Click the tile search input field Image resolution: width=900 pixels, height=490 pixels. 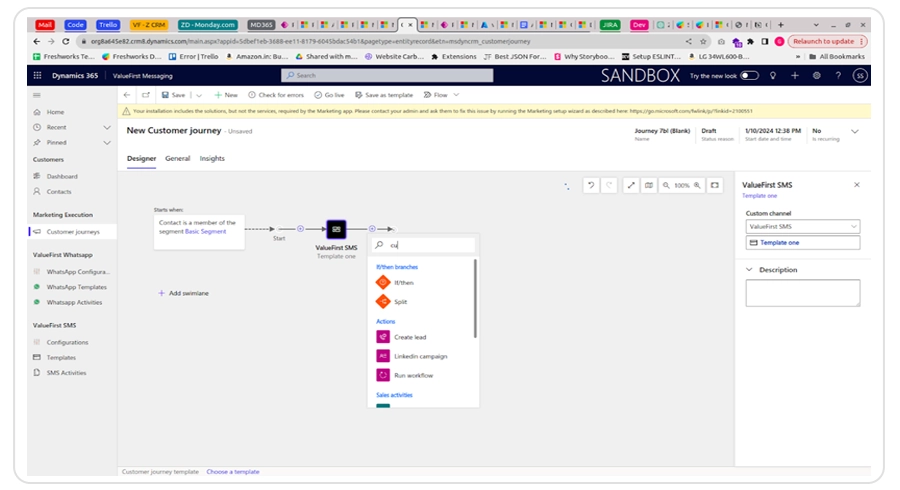click(424, 245)
